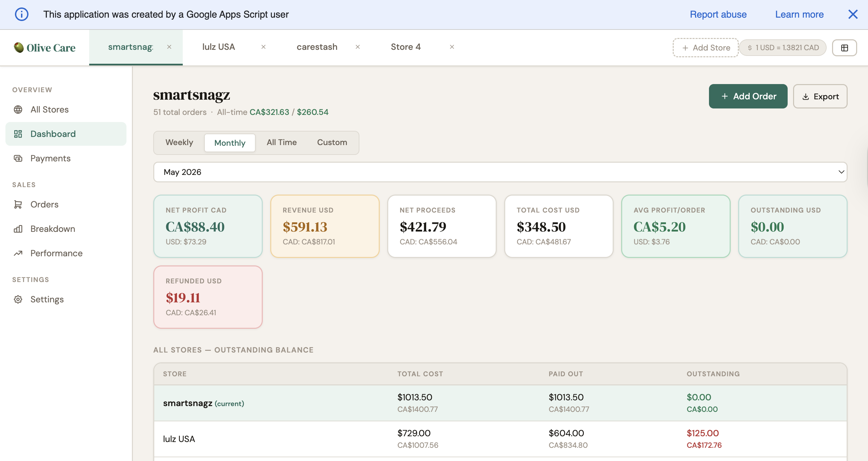The width and height of the screenshot is (868, 461).
Task: Click the smartsnagz (current) table row
Action: click(500, 403)
